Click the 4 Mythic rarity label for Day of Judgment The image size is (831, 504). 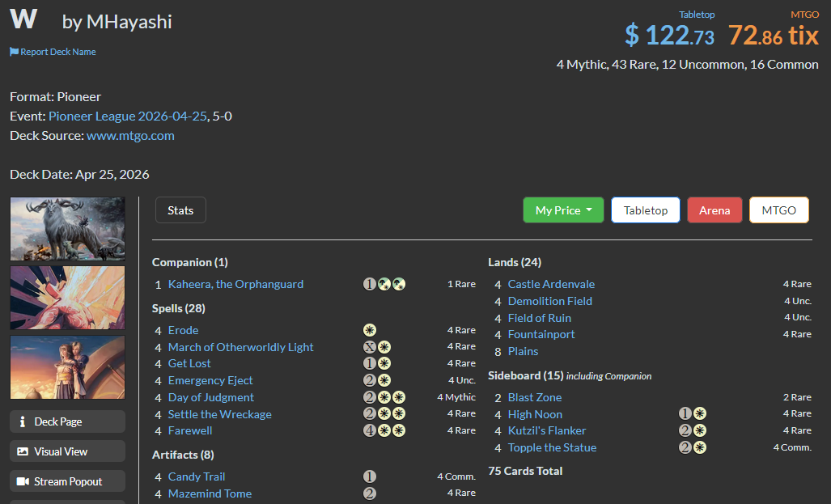click(456, 397)
